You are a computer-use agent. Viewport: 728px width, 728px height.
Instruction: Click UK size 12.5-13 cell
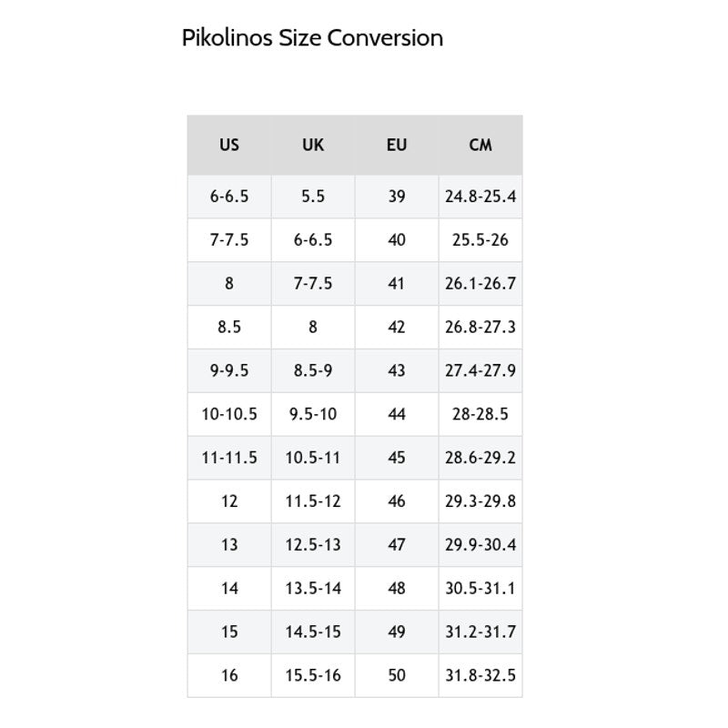click(x=313, y=545)
